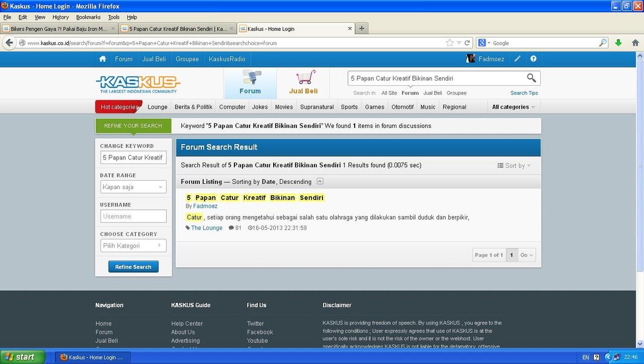Open a new tab with the plus button

[361, 29]
